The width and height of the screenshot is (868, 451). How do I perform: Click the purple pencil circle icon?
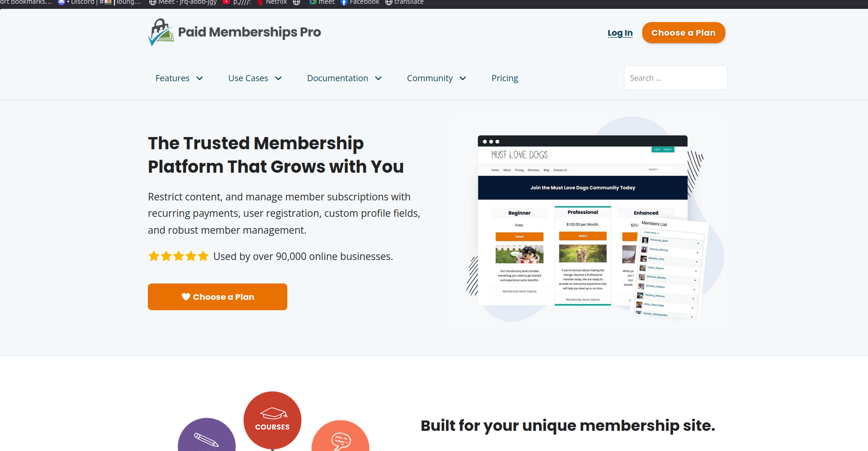click(x=207, y=435)
